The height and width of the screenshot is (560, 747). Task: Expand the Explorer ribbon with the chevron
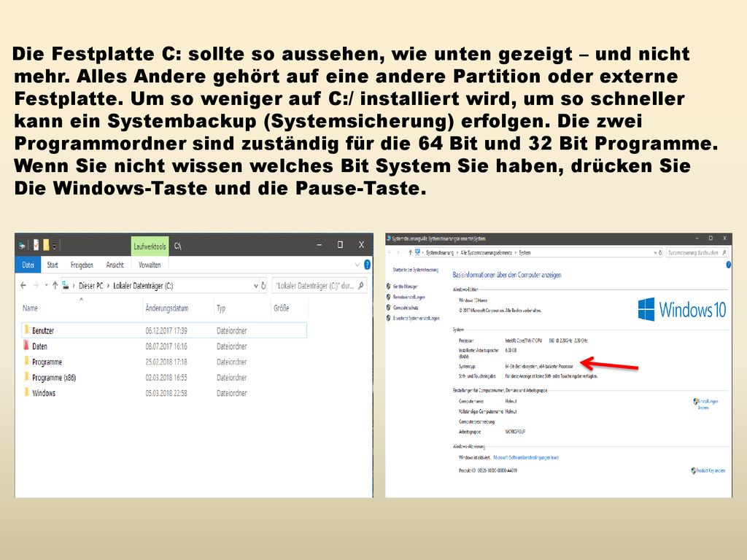pyautogui.click(x=357, y=265)
